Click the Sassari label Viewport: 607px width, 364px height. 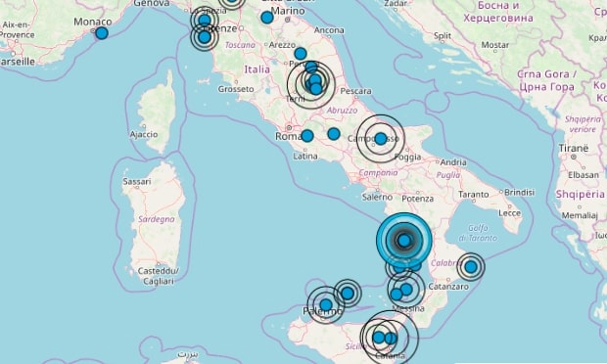[x=137, y=181]
